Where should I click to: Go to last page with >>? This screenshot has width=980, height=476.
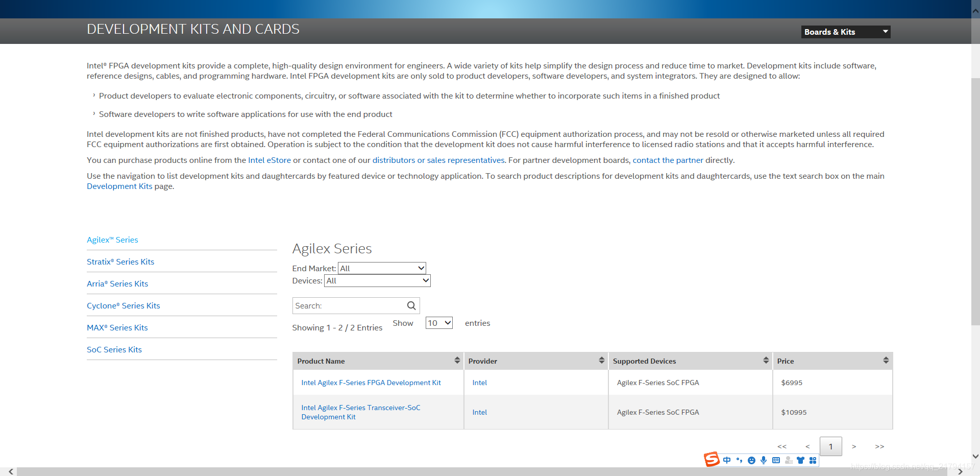(879, 446)
